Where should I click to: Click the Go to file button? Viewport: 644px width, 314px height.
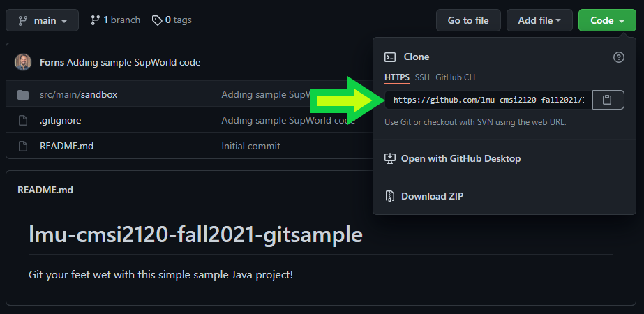[x=468, y=20]
